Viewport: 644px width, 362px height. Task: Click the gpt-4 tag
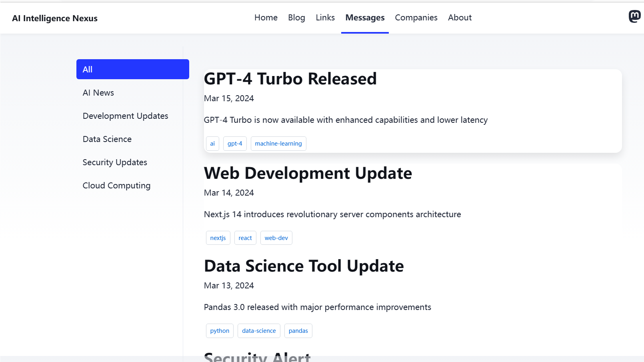pos(235,144)
